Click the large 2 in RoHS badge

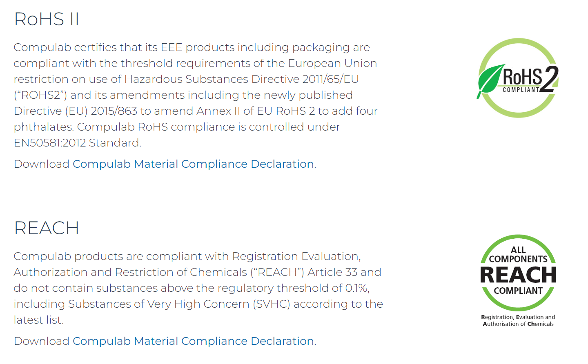pos(549,79)
